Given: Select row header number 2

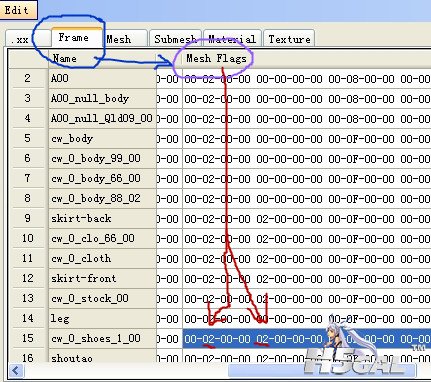Looking at the screenshot, I should [x=28, y=78].
